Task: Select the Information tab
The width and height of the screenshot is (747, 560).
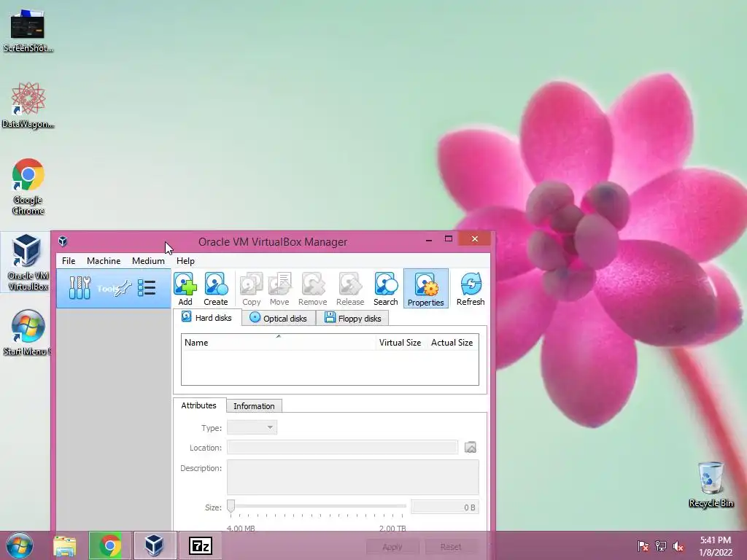Action: pos(254,406)
